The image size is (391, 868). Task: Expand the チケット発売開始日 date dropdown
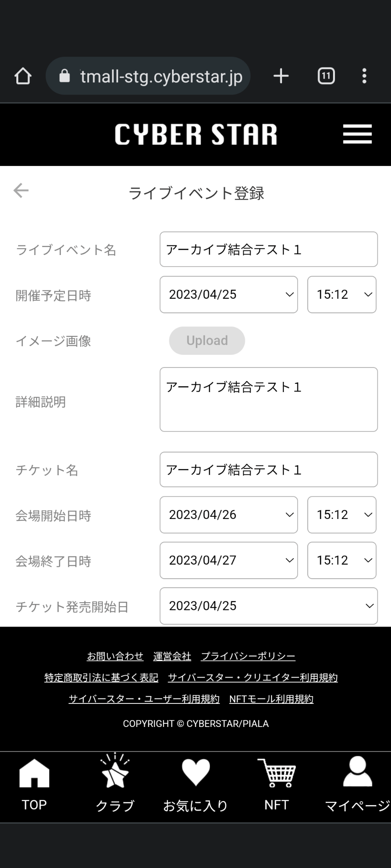268,606
